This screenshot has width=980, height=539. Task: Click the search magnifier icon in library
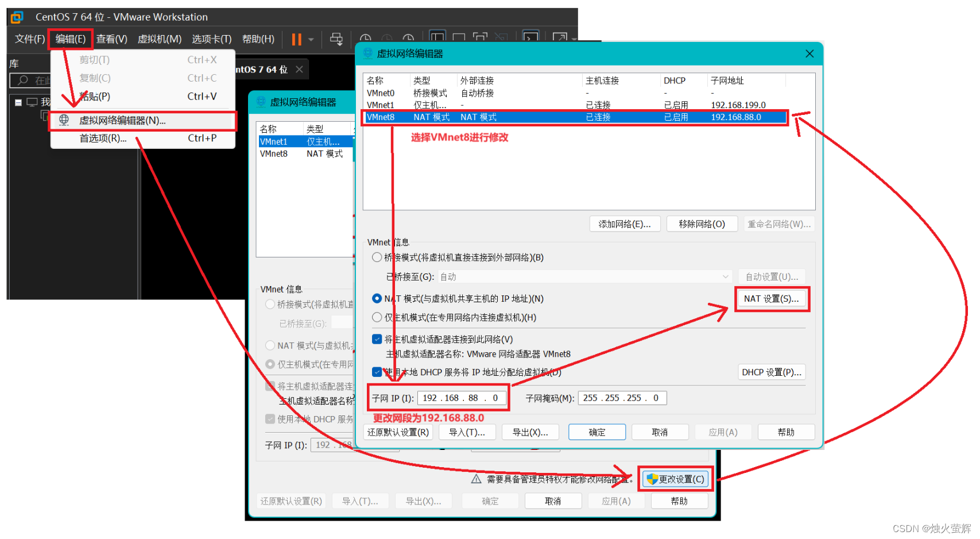[x=23, y=80]
